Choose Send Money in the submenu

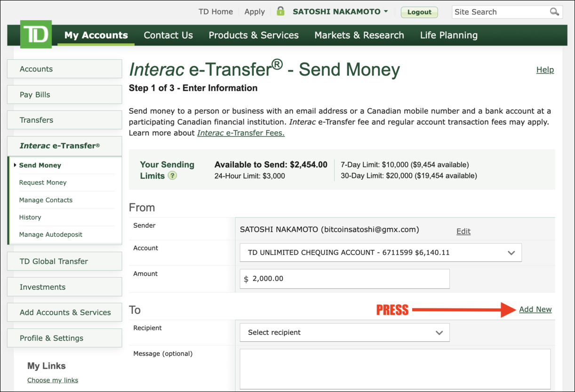tap(40, 165)
